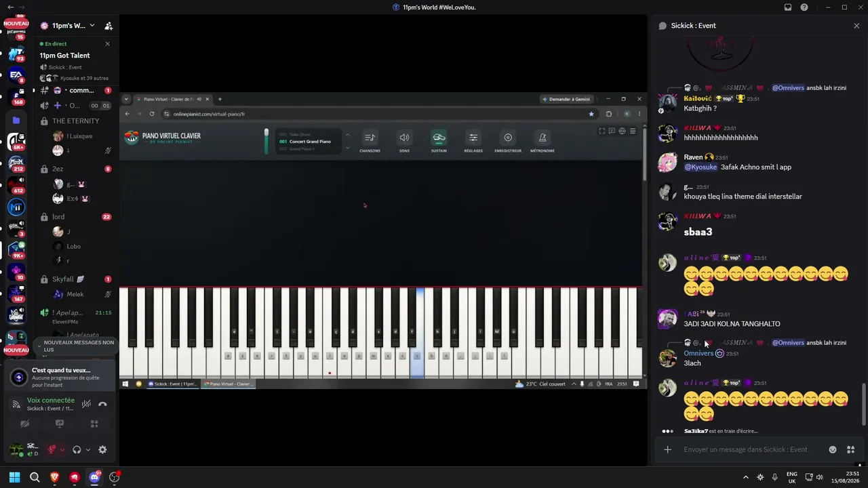The height and width of the screenshot is (488, 868).
Task: Jump to nouveaux messages non lus
Action: click(x=75, y=346)
